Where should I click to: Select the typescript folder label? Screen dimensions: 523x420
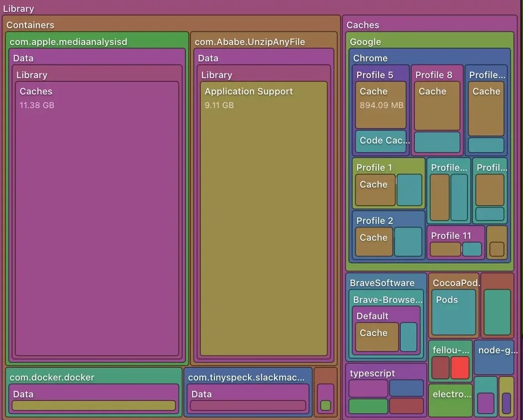tap(372, 373)
